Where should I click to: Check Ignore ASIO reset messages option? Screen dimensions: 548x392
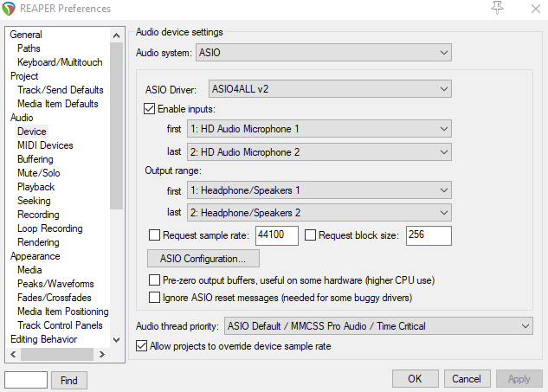point(154,298)
